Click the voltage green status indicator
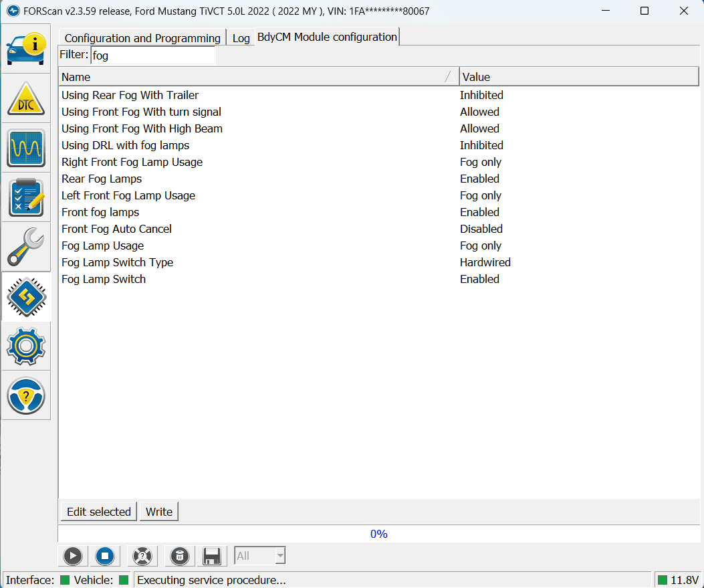The height and width of the screenshot is (588, 704). click(663, 581)
